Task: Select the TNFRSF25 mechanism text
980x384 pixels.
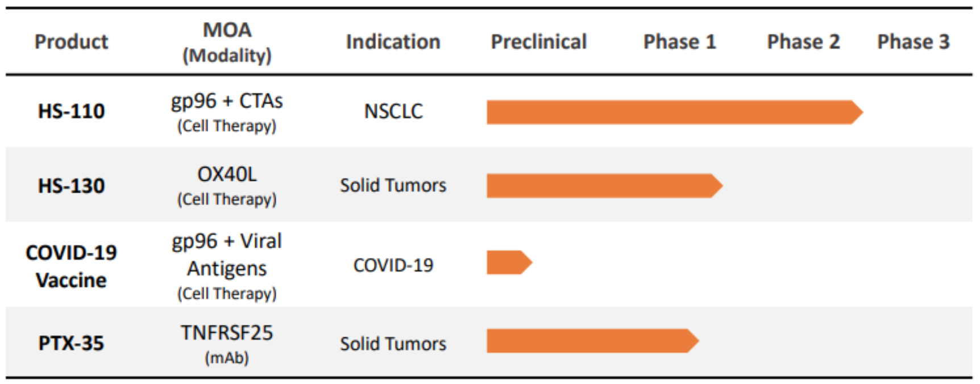Action: [227, 332]
